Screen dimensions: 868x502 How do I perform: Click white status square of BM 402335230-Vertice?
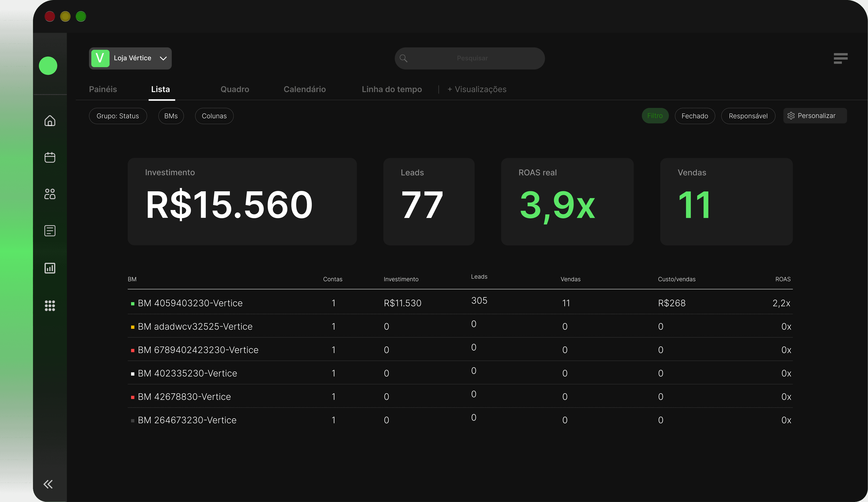pos(133,374)
